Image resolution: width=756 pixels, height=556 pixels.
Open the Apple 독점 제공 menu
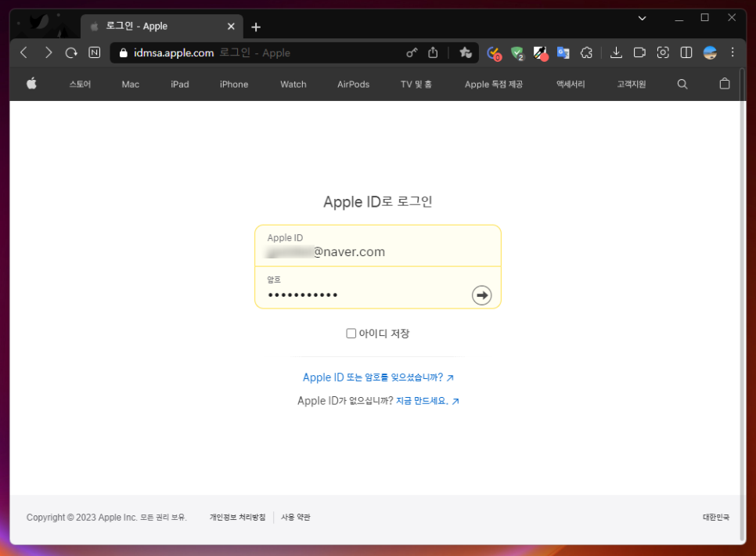pyautogui.click(x=494, y=84)
